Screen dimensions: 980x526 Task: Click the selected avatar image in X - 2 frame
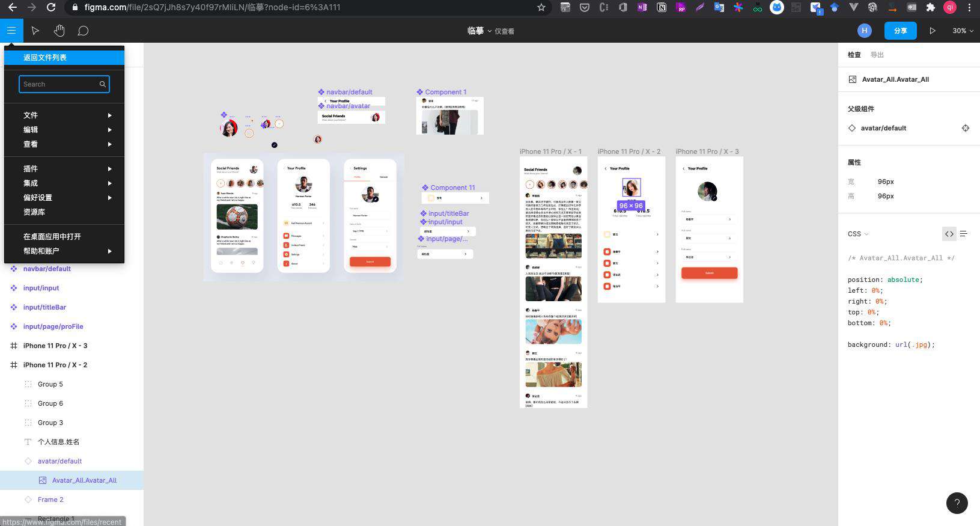(x=631, y=188)
